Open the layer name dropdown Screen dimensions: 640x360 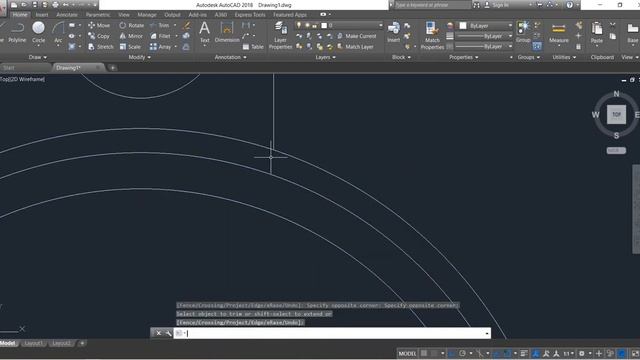(380, 25)
